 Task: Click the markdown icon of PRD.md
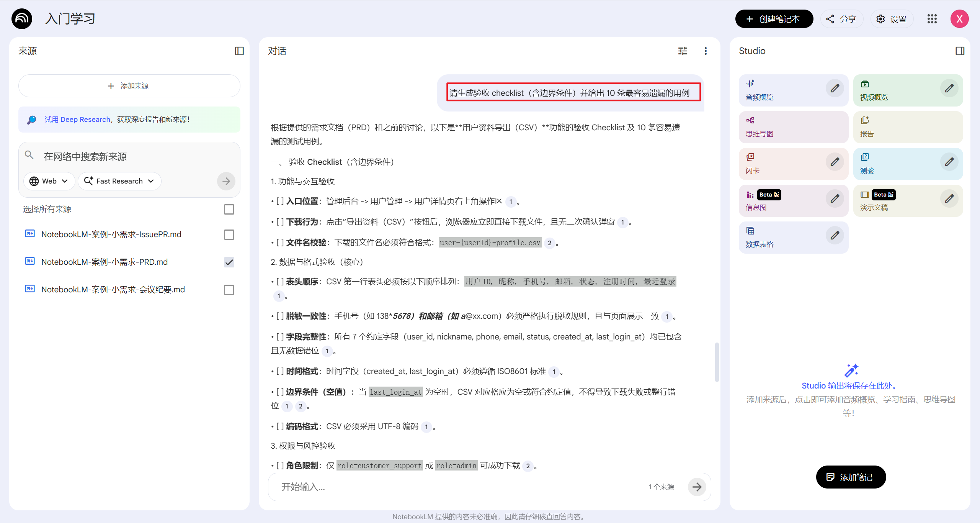tap(30, 261)
